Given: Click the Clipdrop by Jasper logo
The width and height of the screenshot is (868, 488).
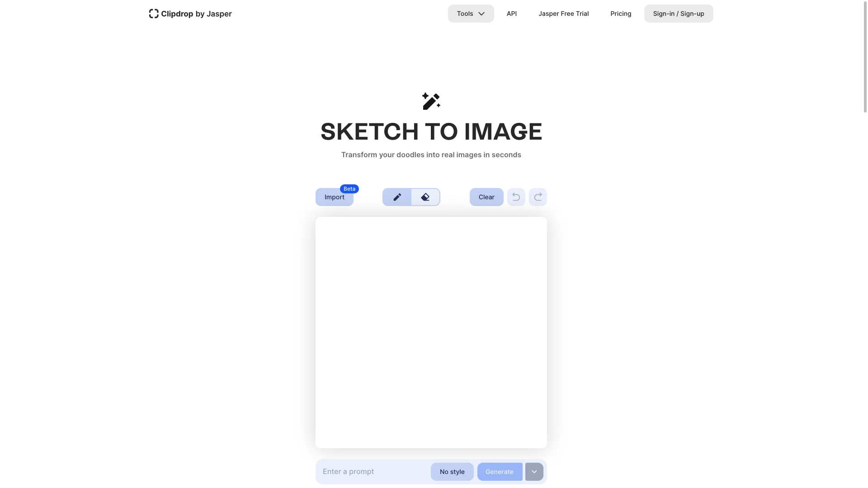Looking at the screenshot, I should [190, 13].
